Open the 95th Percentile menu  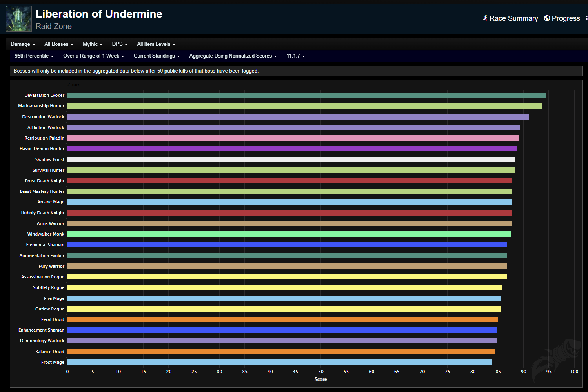pyautogui.click(x=34, y=56)
